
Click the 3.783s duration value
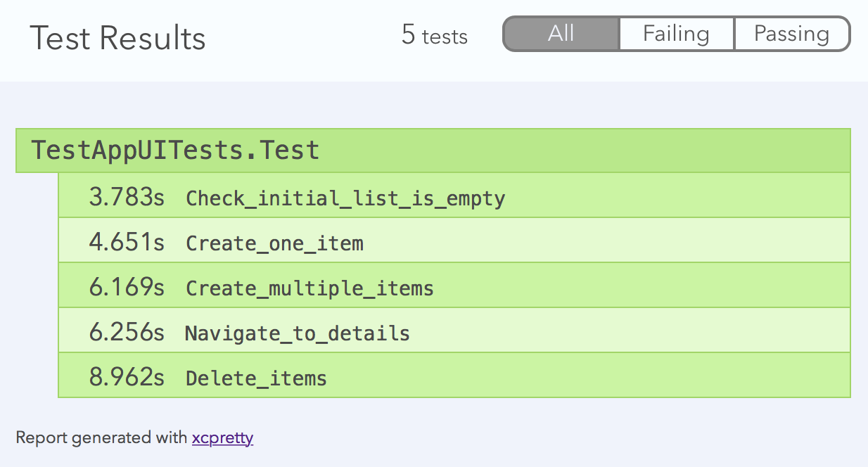tap(127, 198)
